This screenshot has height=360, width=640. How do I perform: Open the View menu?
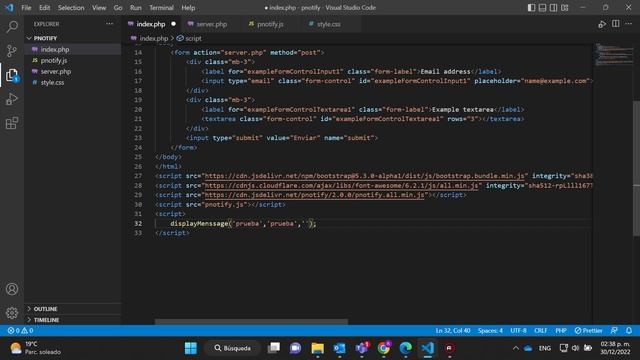coord(99,8)
